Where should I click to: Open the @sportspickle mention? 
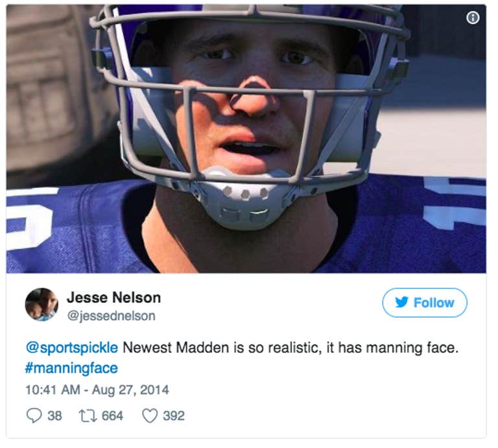coord(72,348)
